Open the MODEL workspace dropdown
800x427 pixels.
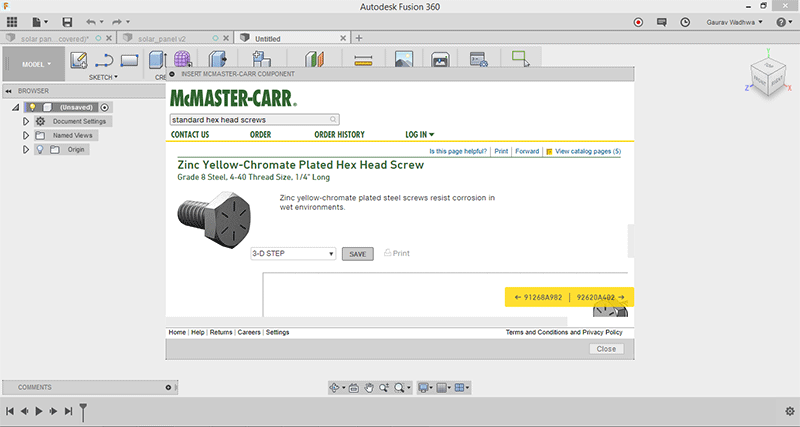[36, 64]
